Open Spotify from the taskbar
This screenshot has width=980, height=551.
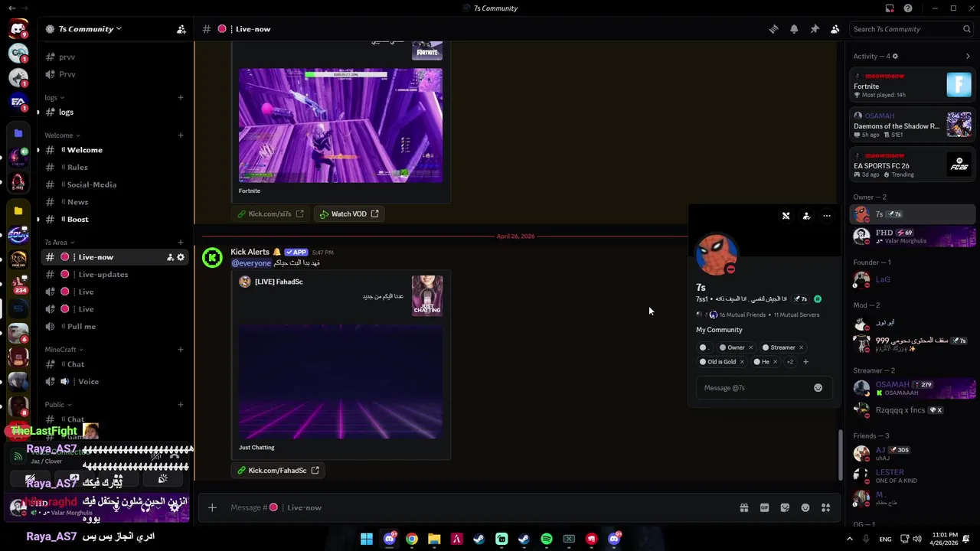coord(547,539)
